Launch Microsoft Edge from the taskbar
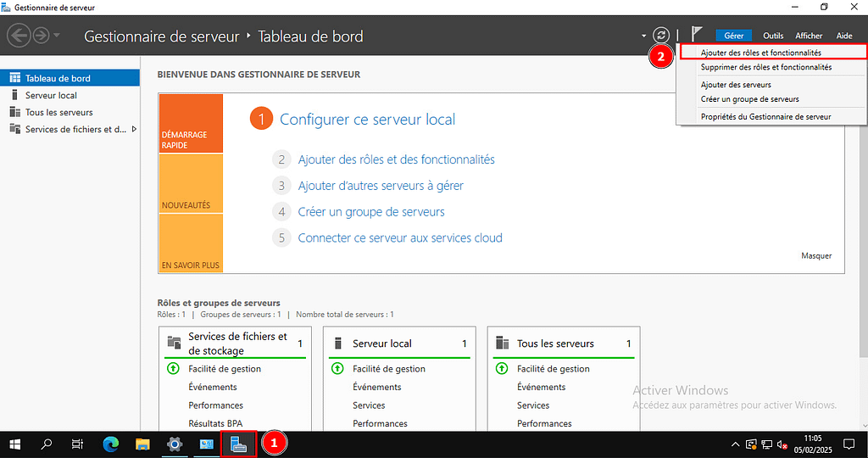Viewport: 868px width, 458px height. (111, 444)
